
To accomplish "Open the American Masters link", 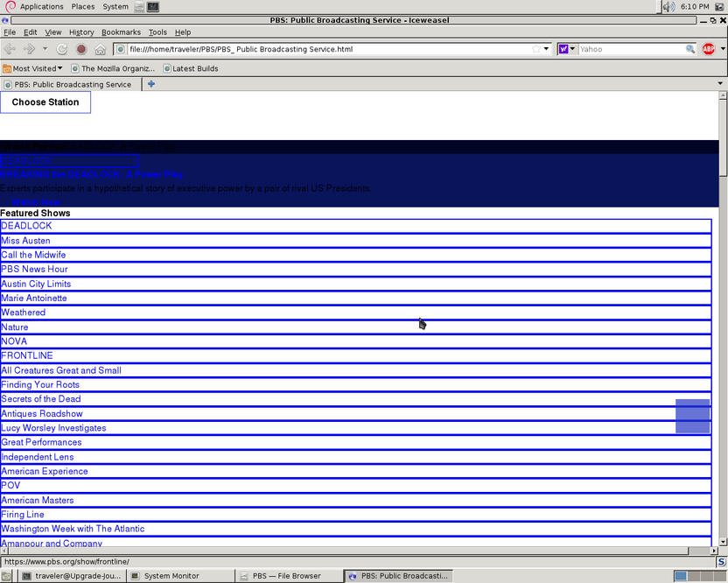I will pyautogui.click(x=355, y=501).
